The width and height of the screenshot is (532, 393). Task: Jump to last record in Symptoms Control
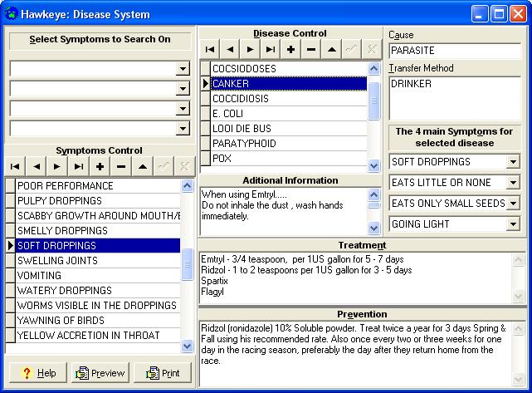point(79,166)
